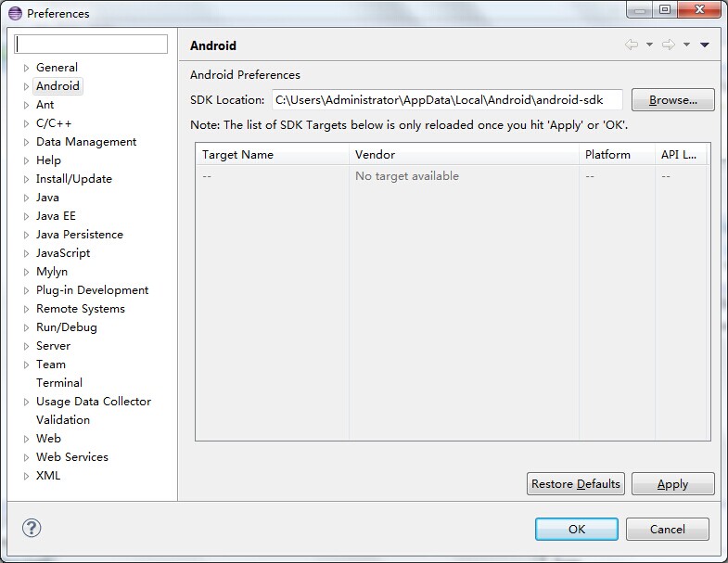Click 'No target available' table row
The image size is (728, 563).
[x=453, y=176]
